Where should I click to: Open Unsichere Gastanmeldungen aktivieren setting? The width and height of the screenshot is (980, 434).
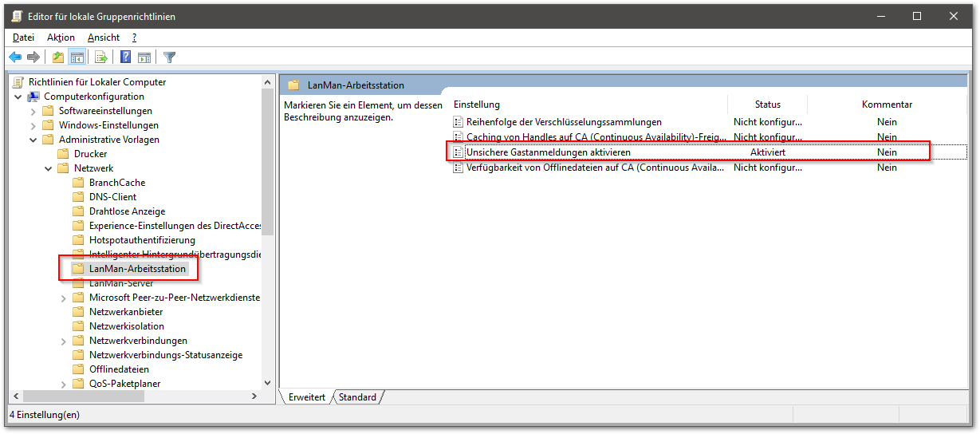[548, 152]
